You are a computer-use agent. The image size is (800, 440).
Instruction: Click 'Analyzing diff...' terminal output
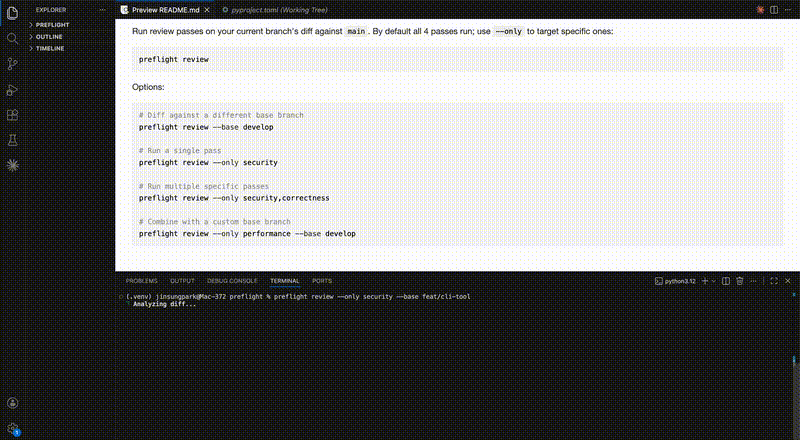164,304
